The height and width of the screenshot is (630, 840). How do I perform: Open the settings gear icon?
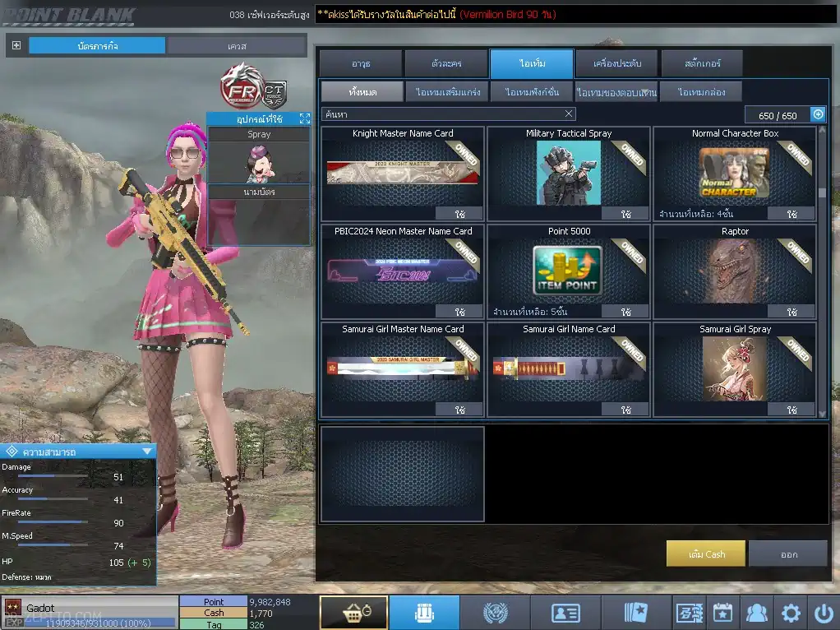coord(791,612)
